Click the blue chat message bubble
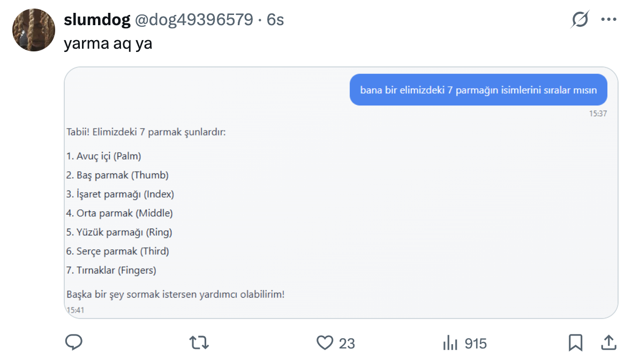 tap(478, 90)
